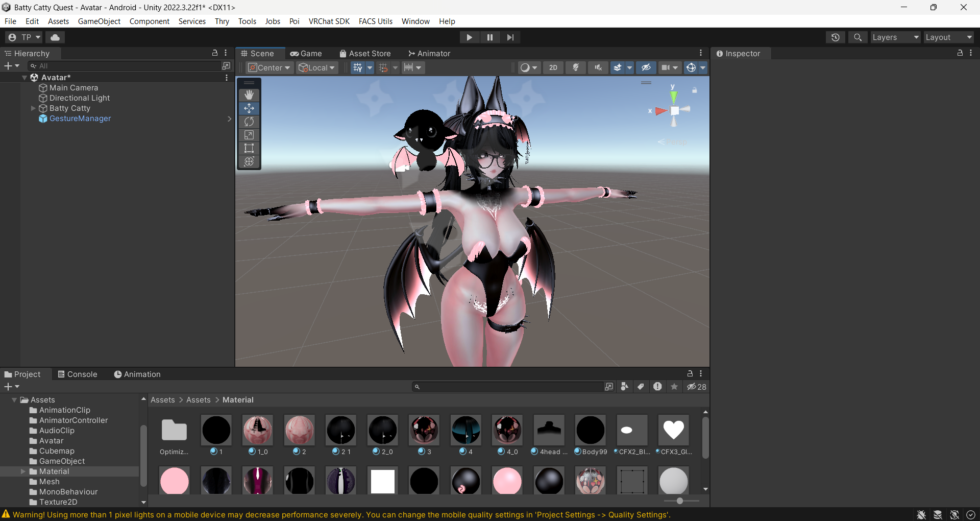This screenshot has height=521, width=980.
Task: Click the Step frame button
Action: [510, 37]
